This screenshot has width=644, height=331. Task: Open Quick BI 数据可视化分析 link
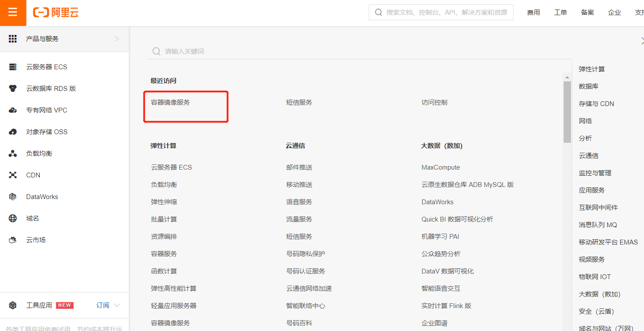(x=457, y=219)
